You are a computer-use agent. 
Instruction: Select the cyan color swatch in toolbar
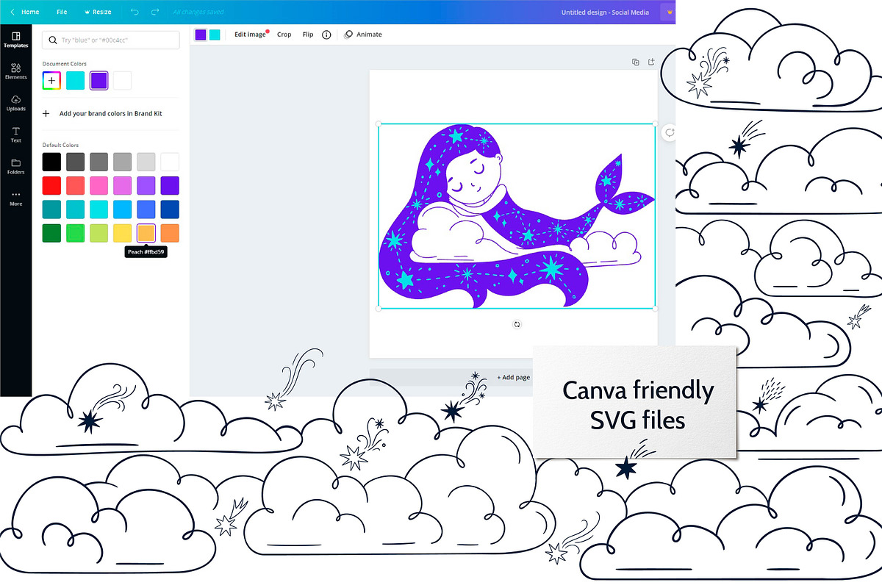[215, 35]
